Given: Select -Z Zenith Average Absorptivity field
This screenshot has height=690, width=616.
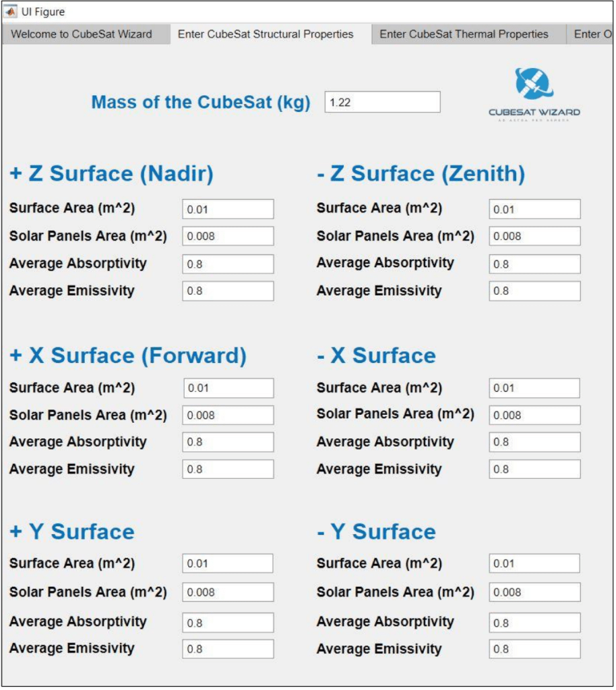Looking at the screenshot, I should point(535,264).
